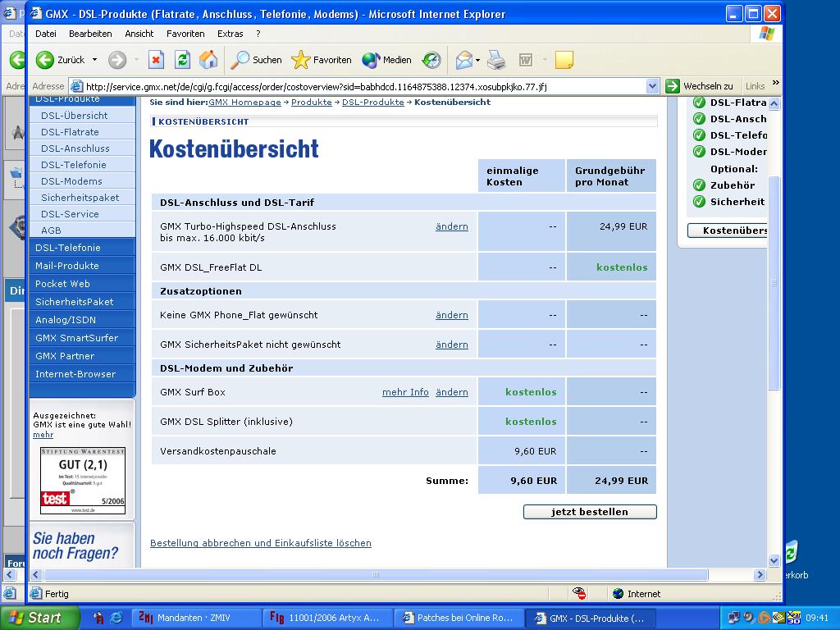This screenshot has width=840, height=630.
Task: Click 'Bestellung abbrechen und Einkaufsliste löschen' link
Action: point(260,543)
